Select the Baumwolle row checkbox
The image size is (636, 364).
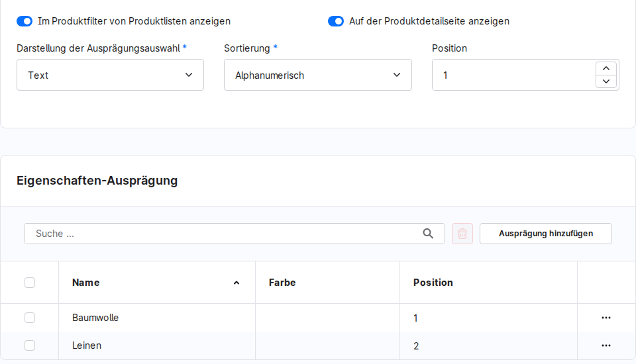[x=30, y=318]
